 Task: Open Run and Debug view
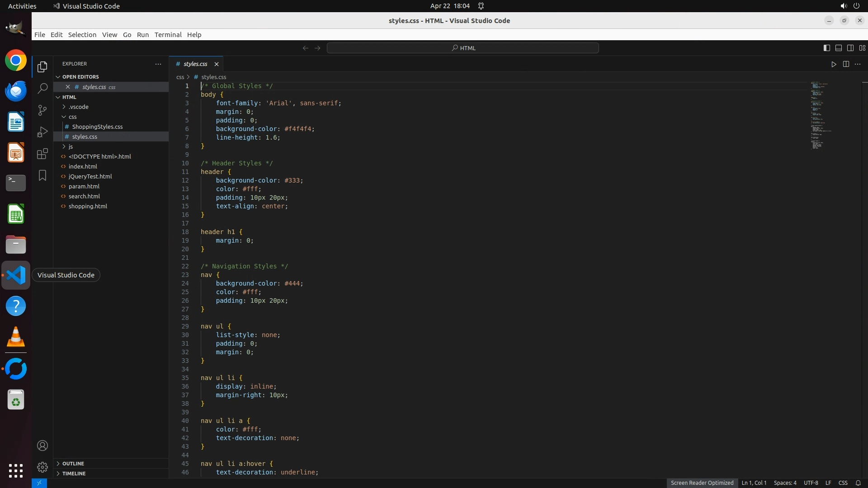42,132
